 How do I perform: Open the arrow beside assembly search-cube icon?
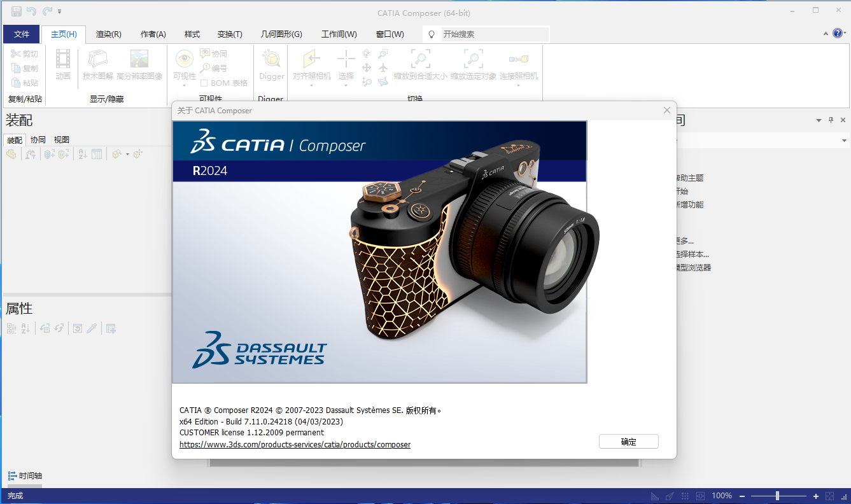(x=127, y=155)
